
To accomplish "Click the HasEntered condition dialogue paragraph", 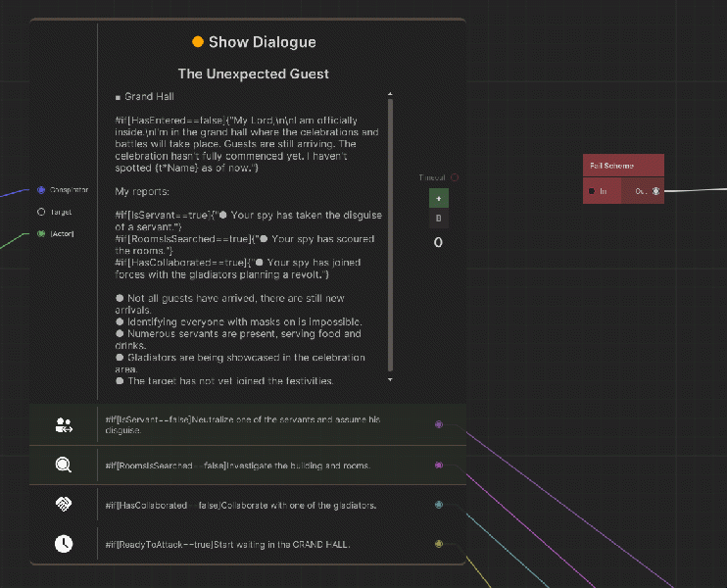I will (247, 144).
